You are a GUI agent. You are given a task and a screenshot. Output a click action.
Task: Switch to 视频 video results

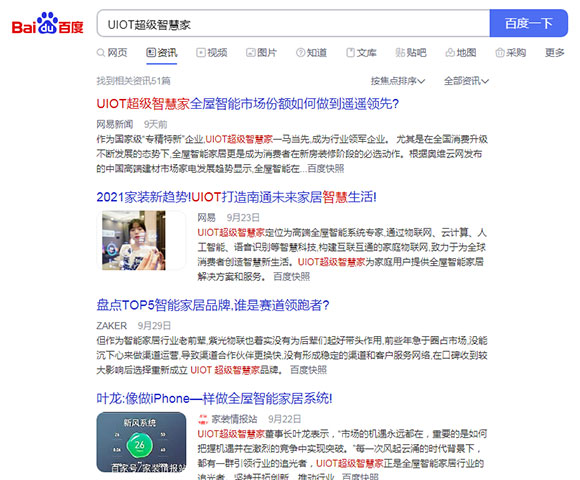pos(212,53)
